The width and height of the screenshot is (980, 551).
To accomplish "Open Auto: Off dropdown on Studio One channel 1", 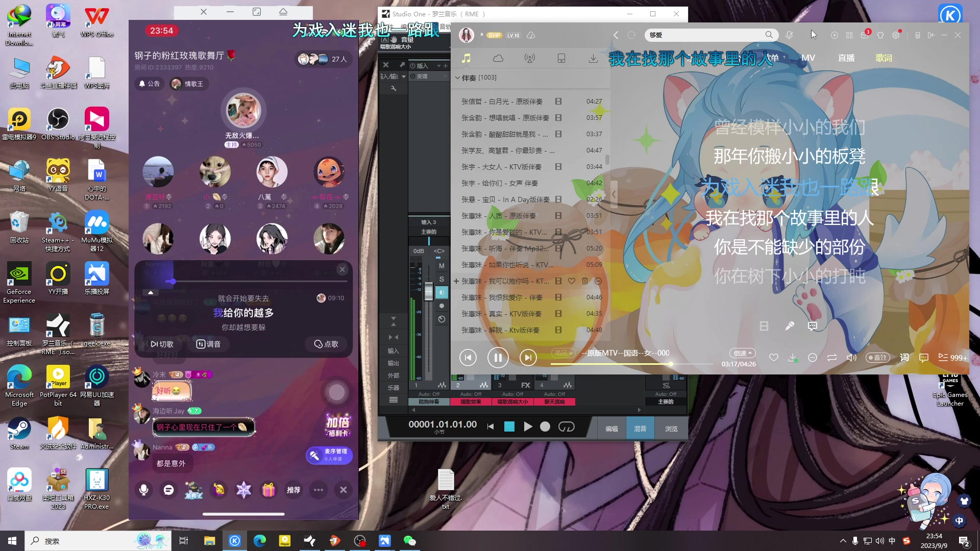I will [429, 394].
